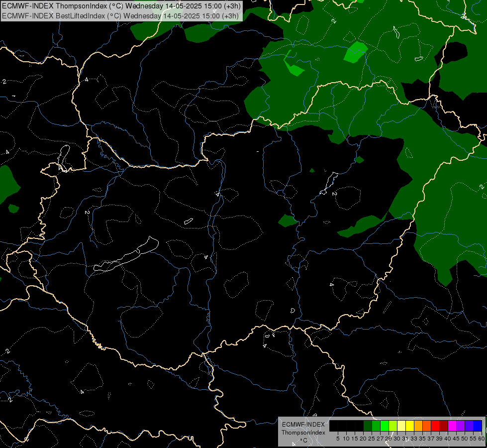This screenshot has width=487, height=448.
Task: Select the dark green 20–25 legend swatch
Action: pyautogui.click(x=368, y=426)
